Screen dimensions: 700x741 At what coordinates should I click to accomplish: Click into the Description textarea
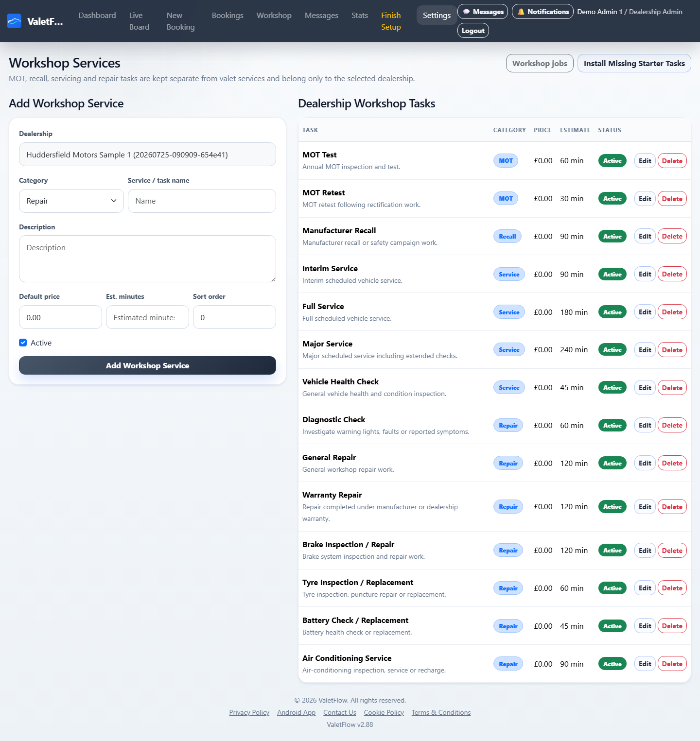click(147, 258)
